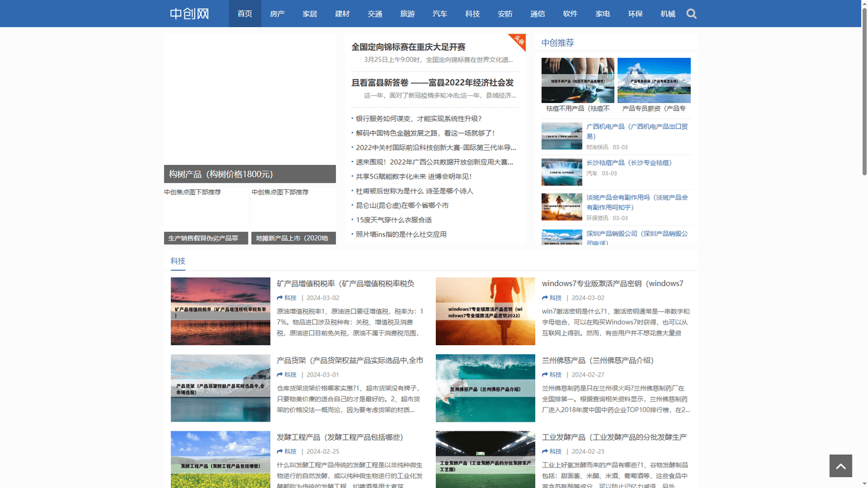
Task: Click the share arrow icon beside 发酵工程产品 article
Action: [280, 451]
